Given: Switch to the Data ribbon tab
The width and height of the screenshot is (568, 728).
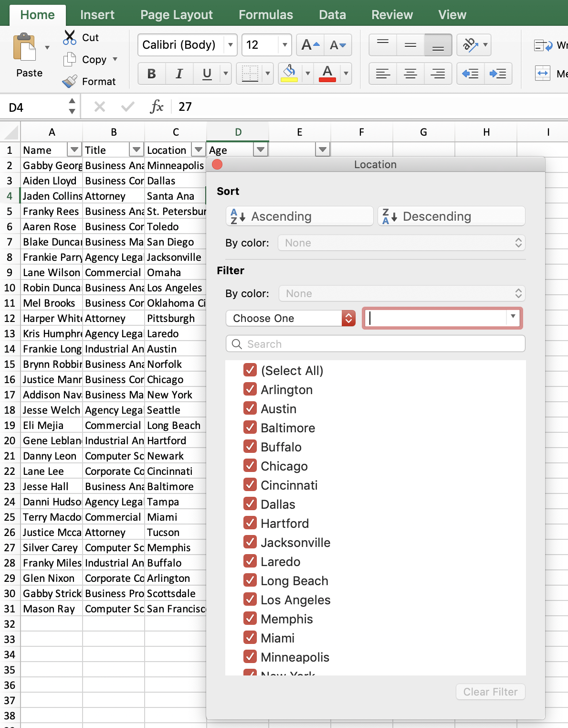Looking at the screenshot, I should point(332,14).
